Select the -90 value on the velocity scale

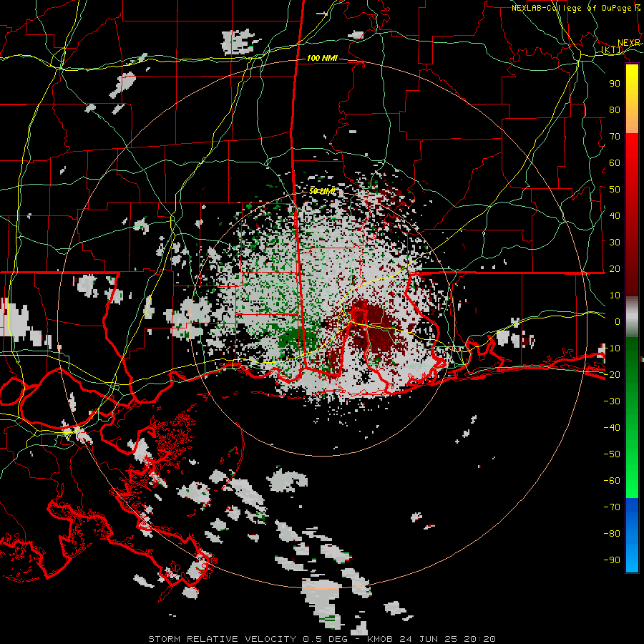[612, 560]
